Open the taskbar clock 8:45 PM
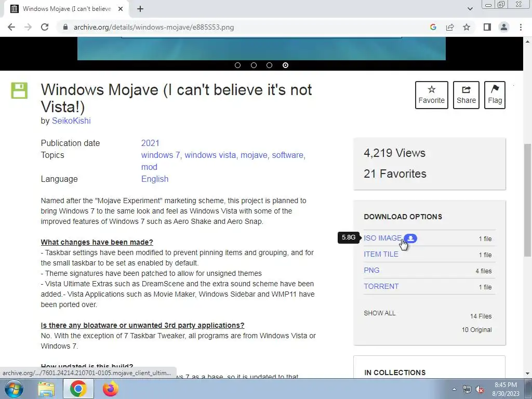The width and height of the screenshot is (532, 399). pos(506,389)
